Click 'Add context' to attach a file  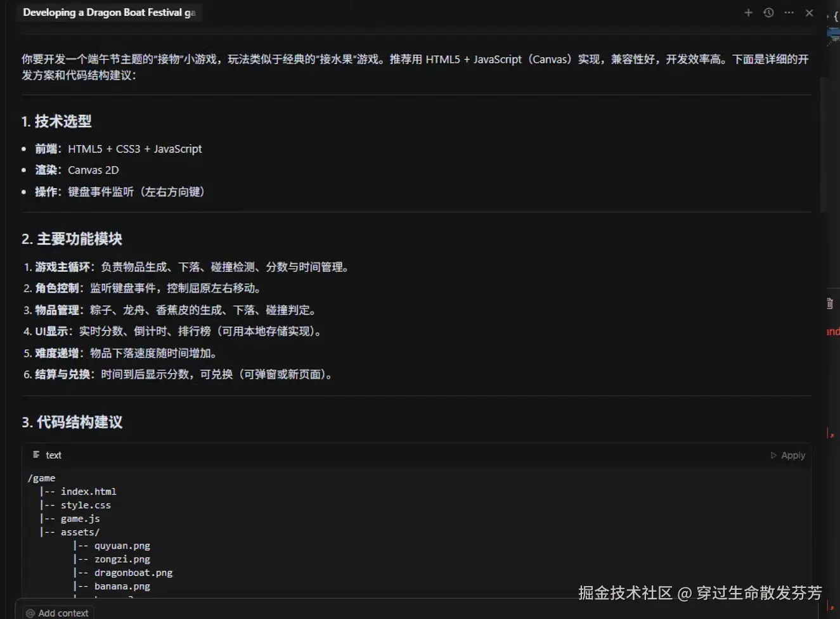57,612
